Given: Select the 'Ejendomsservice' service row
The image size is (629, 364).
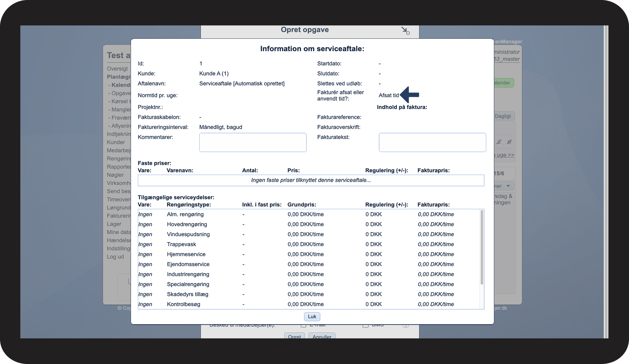Looking at the screenshot, I should coord(309,264).
